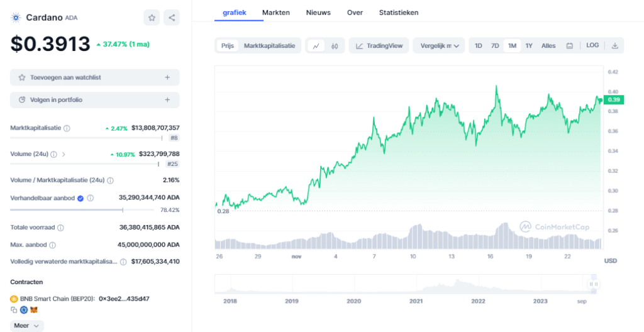The height and width of the screenshot is (332, 644).
Task: Click Volgen in portfolio button
Action: click(x=95, y=100)
